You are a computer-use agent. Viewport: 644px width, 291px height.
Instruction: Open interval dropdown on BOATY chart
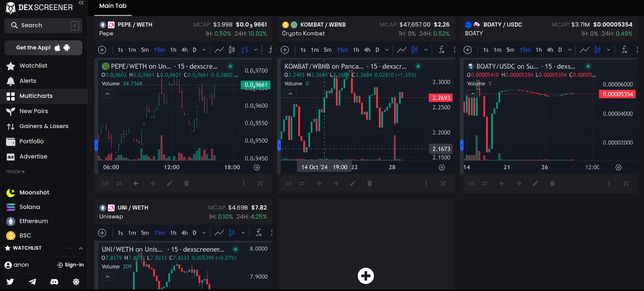tap(570, 50)
